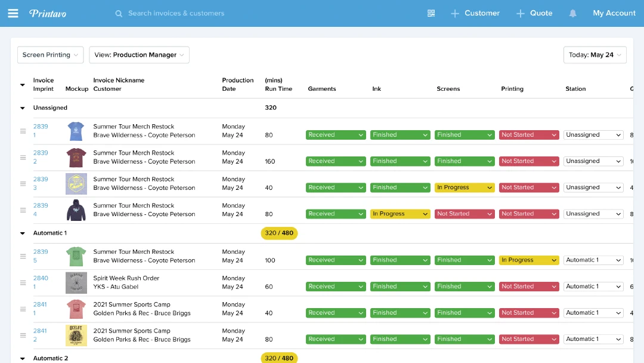Click 'YKS - Atu Gabel' customer name

point(116,287)
